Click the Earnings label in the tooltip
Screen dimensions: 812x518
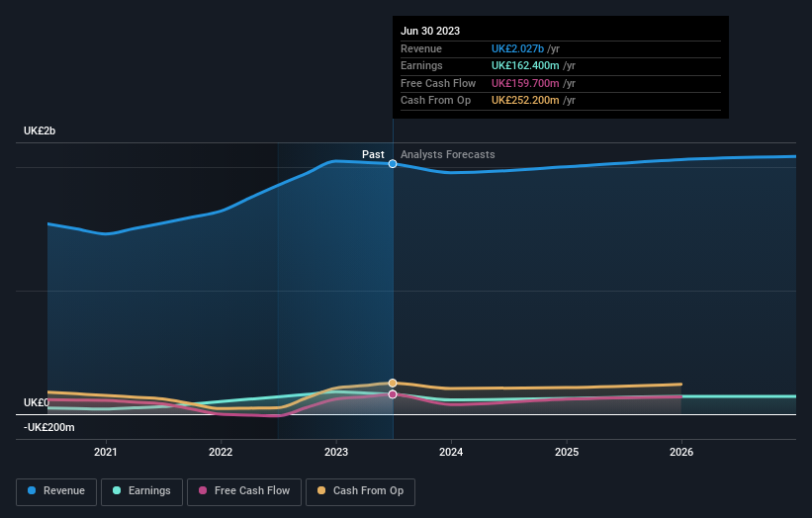(x=421, y=65)
